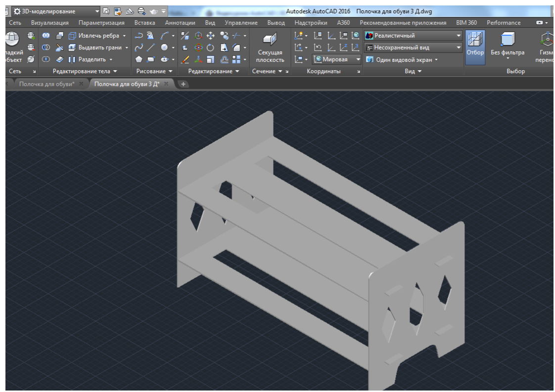
Task: Select the Line drawing tool
Action: coord(151,47)
